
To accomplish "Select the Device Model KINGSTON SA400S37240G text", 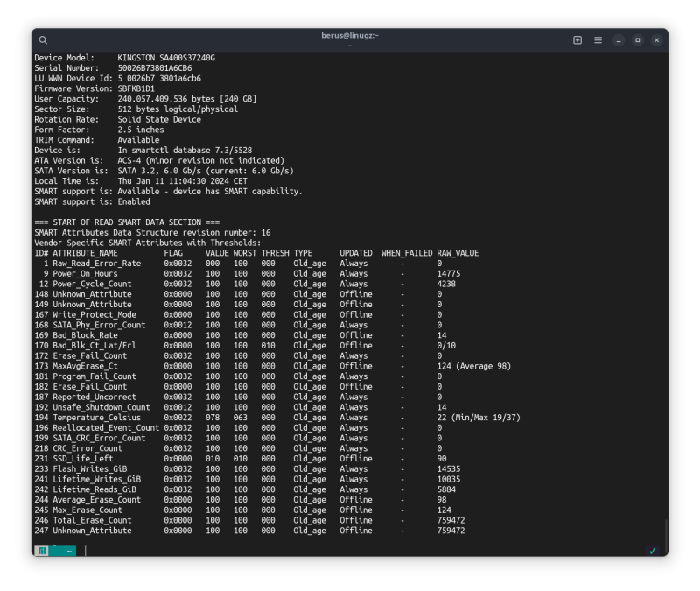I will tap(166, 58).
